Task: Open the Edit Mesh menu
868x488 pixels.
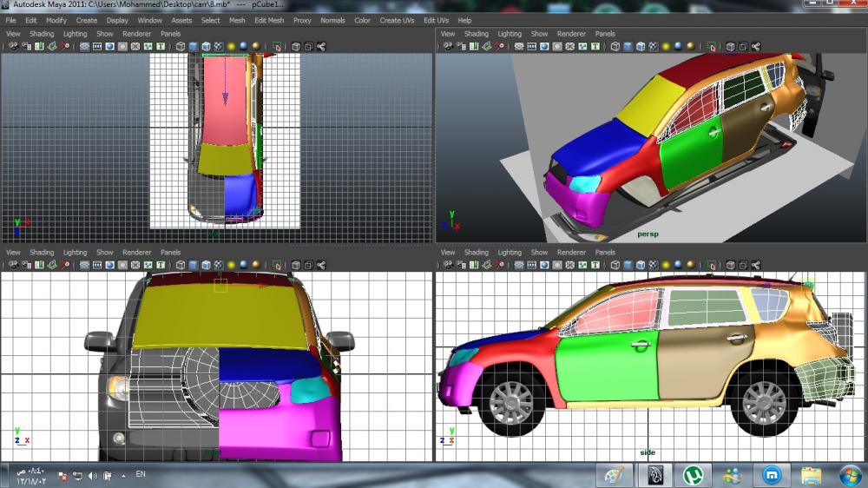Action: [269, 20]
